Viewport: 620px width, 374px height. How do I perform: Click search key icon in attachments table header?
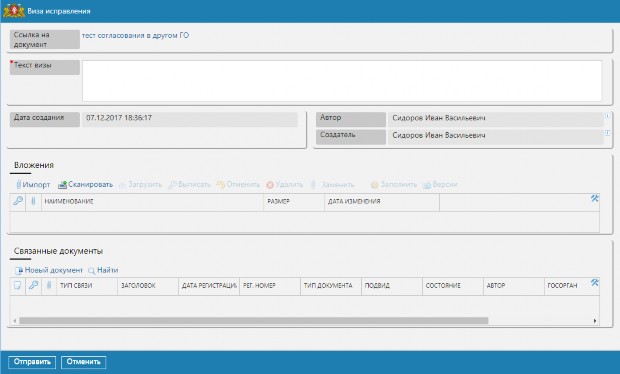coord(18,201)
